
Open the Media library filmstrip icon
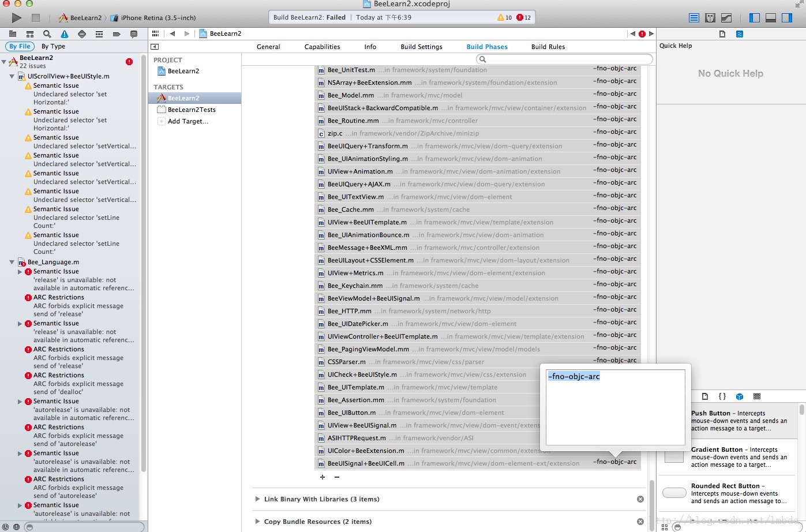(x=757, y=396)
